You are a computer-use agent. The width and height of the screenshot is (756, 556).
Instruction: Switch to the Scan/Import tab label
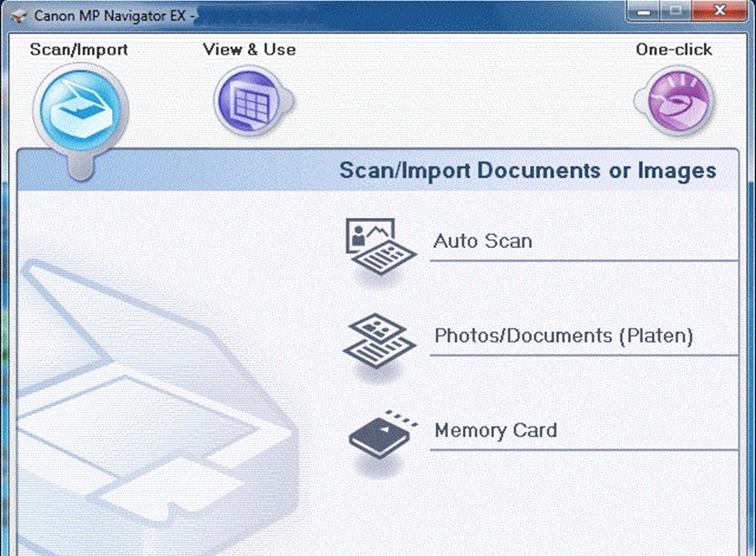pyautogui.click(x=79, y=49)
